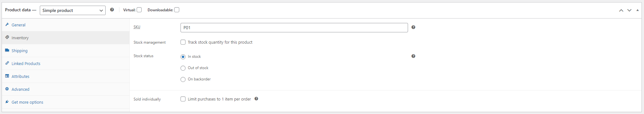
Task: Click the wrench icon for General
Action: click(7, 24)
